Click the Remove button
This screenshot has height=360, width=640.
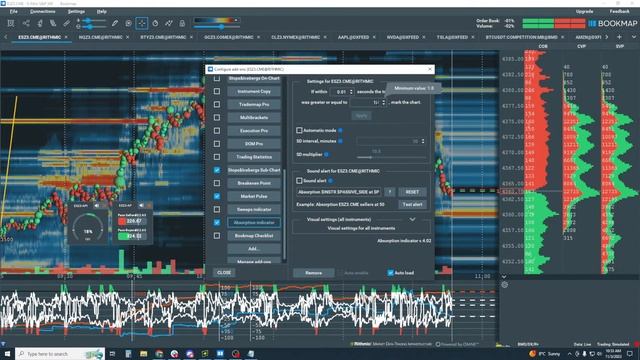click(x=313, y=273)
